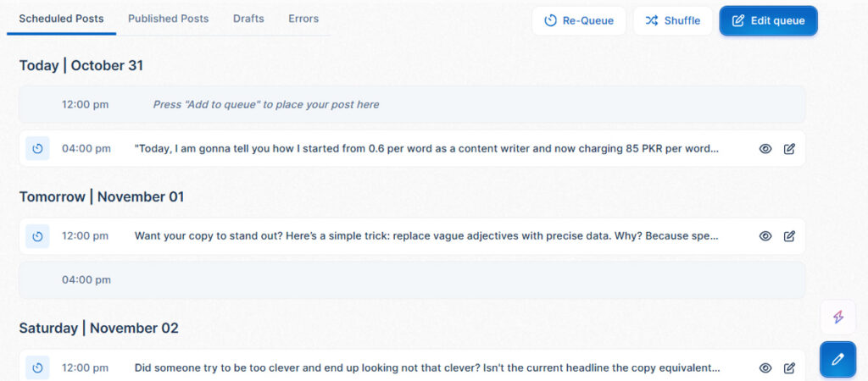Open the lightning bolt floating button

[x=837, y=317]
